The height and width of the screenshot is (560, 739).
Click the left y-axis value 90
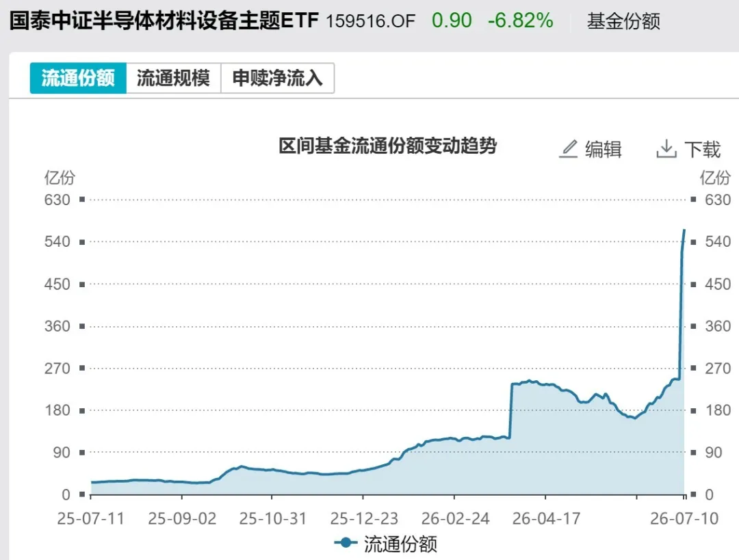[62, 453]
